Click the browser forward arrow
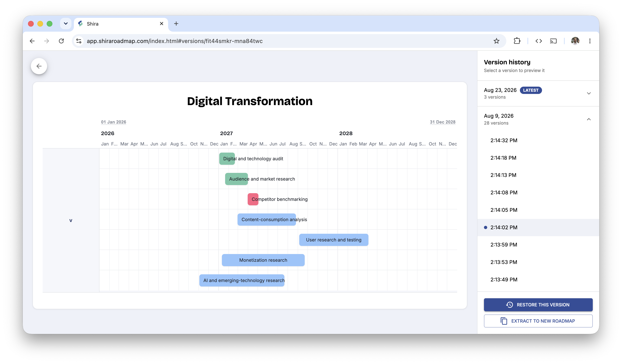This screenshot has width=622, height=364. (x=47, y=41)
